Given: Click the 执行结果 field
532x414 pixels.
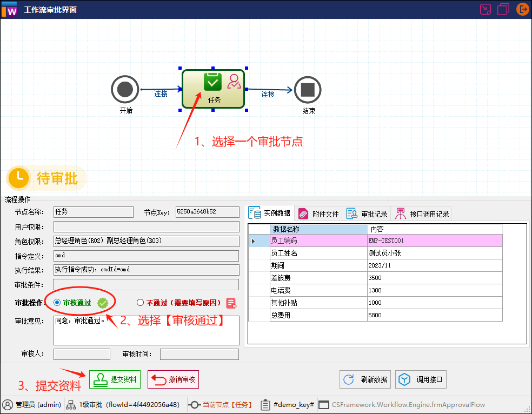Looking at the screenshot, I should [x=146, y=270].
